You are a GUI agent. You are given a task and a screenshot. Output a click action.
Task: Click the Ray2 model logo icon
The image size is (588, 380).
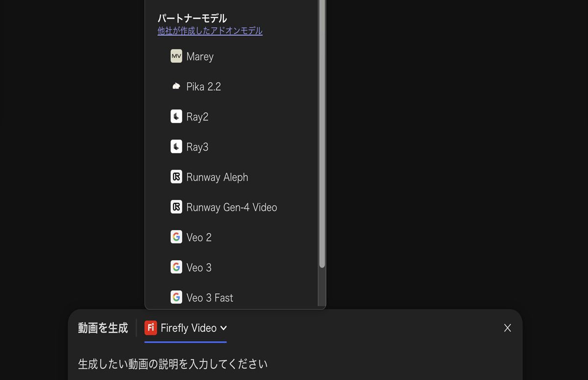click(x=176, y=116)
